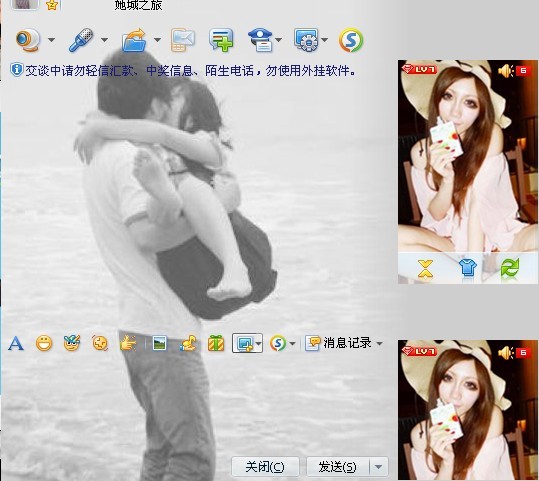This screenshot has height=481, width=539.
Task: Collapse QQ show panel yellow arrows icon
Action: click(x=425, y=269)
